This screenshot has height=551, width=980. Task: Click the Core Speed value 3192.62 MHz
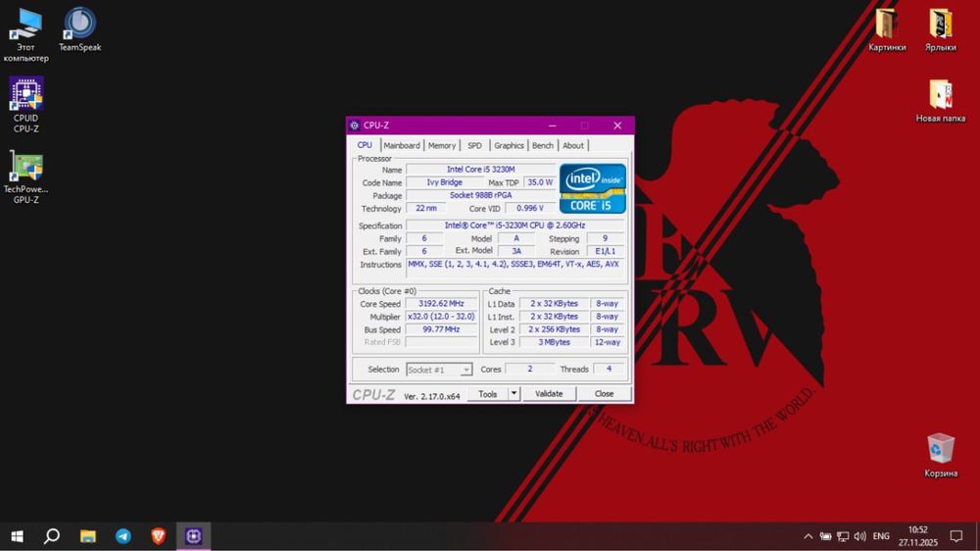tap(441, 303)
